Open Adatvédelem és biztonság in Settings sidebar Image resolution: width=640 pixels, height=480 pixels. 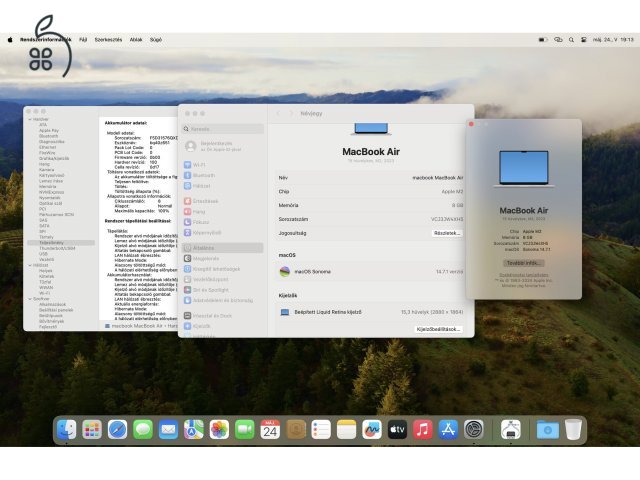coord(223,300)
